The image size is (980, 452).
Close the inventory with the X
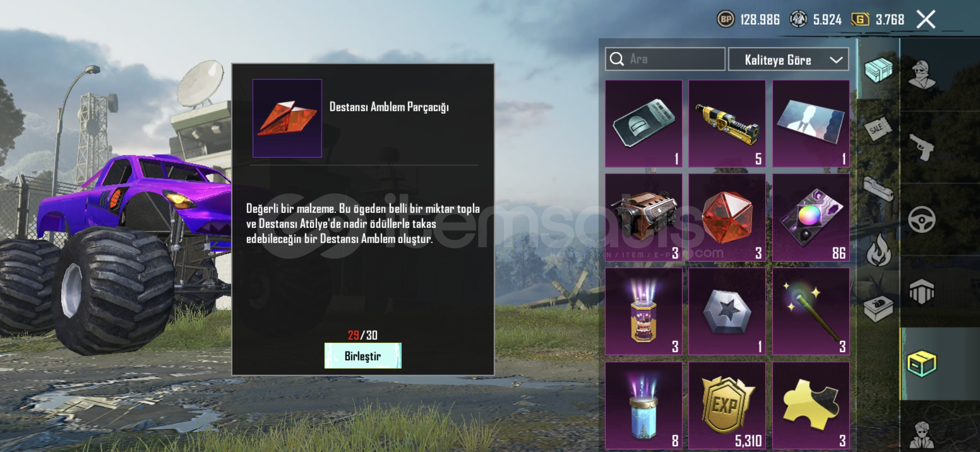[926, 19]
